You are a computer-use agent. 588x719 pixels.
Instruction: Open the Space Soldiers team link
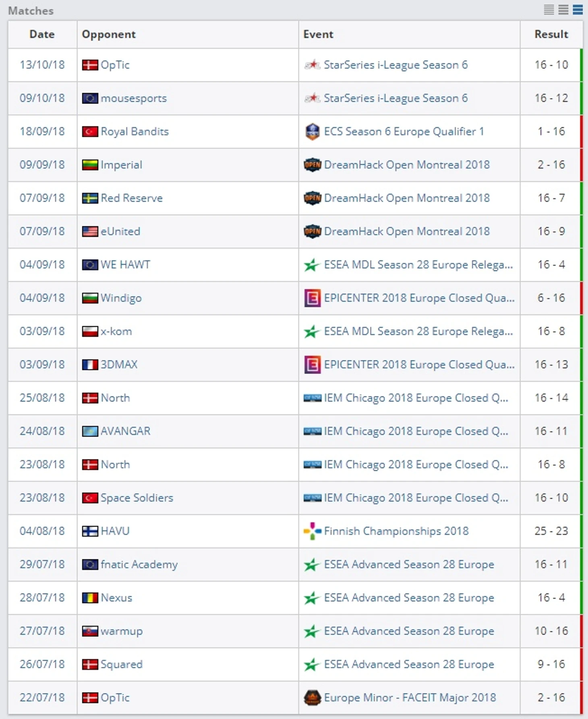click(x=137, y=498)
